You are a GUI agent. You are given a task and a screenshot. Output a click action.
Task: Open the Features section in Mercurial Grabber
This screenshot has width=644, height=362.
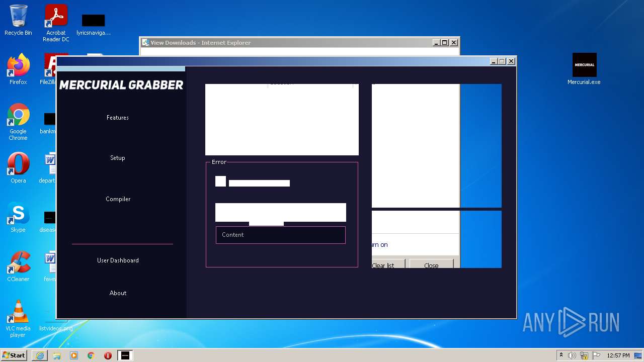coord(117,118)
